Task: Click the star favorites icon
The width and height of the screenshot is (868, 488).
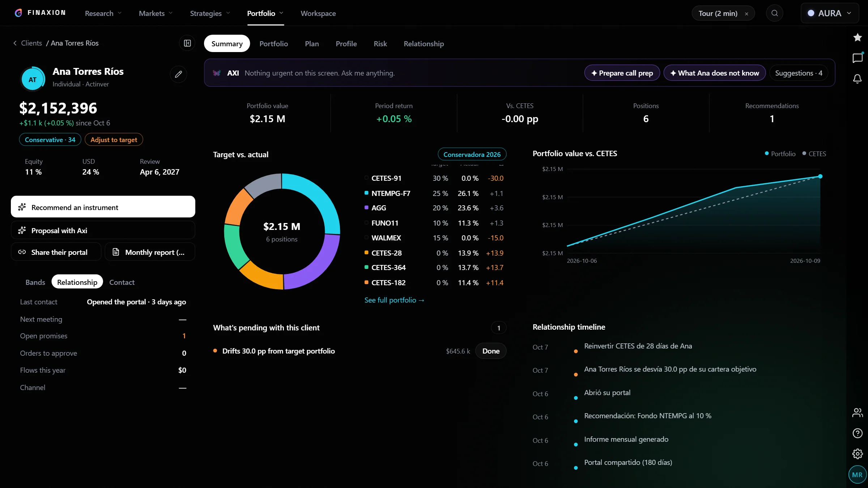Action: click(858, 37)
